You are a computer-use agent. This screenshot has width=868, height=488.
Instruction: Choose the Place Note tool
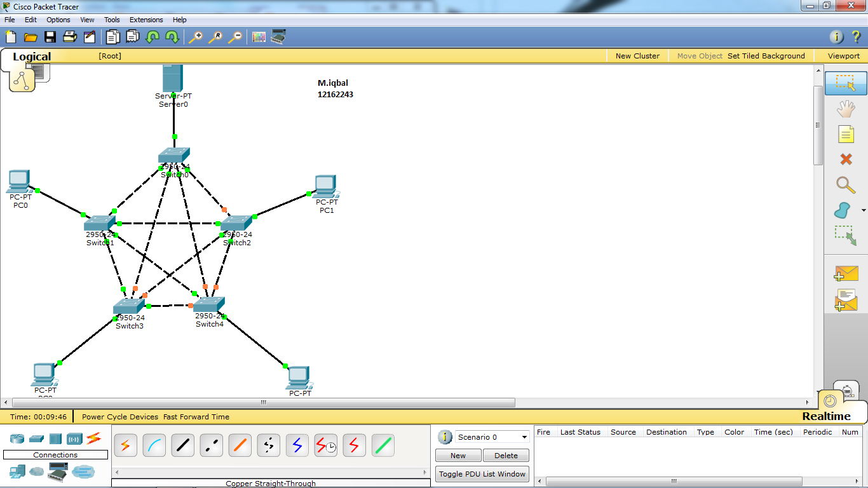845,134
